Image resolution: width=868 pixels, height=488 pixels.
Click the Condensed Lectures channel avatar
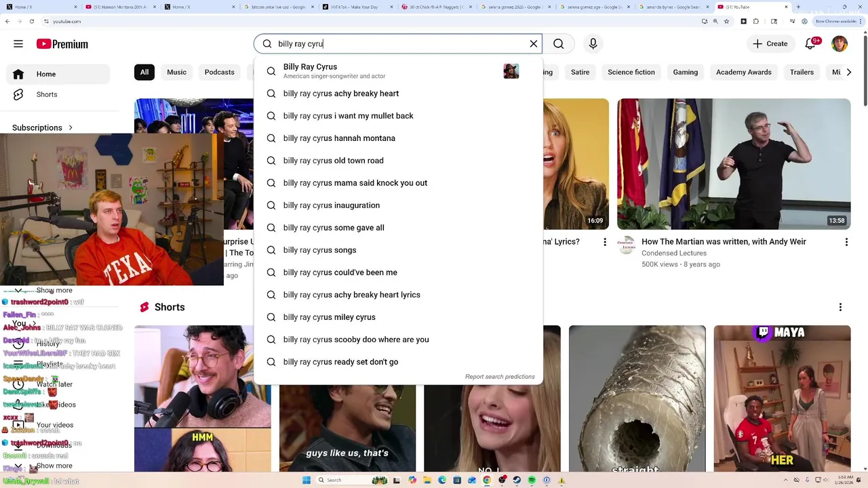click(626, 245)
